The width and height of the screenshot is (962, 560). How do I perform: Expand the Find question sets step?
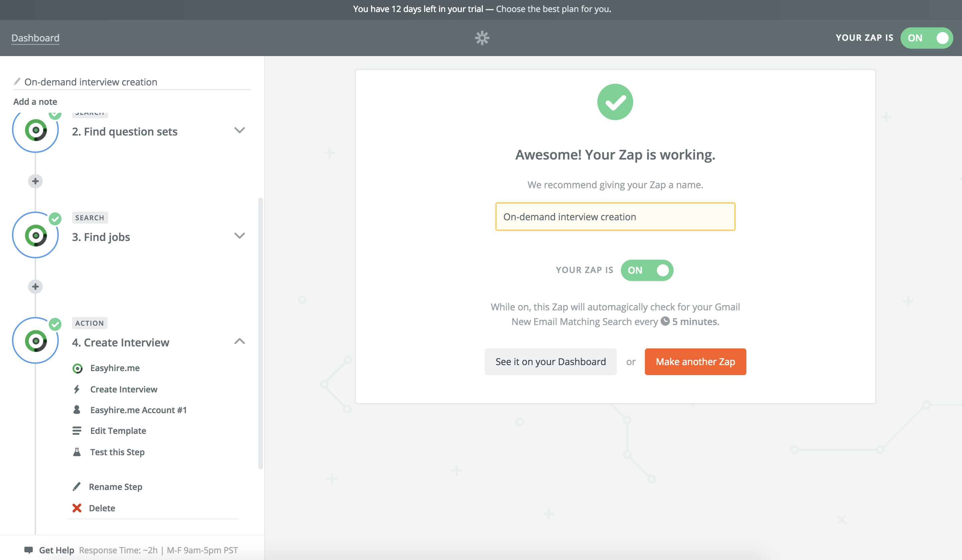pos(239,130)
